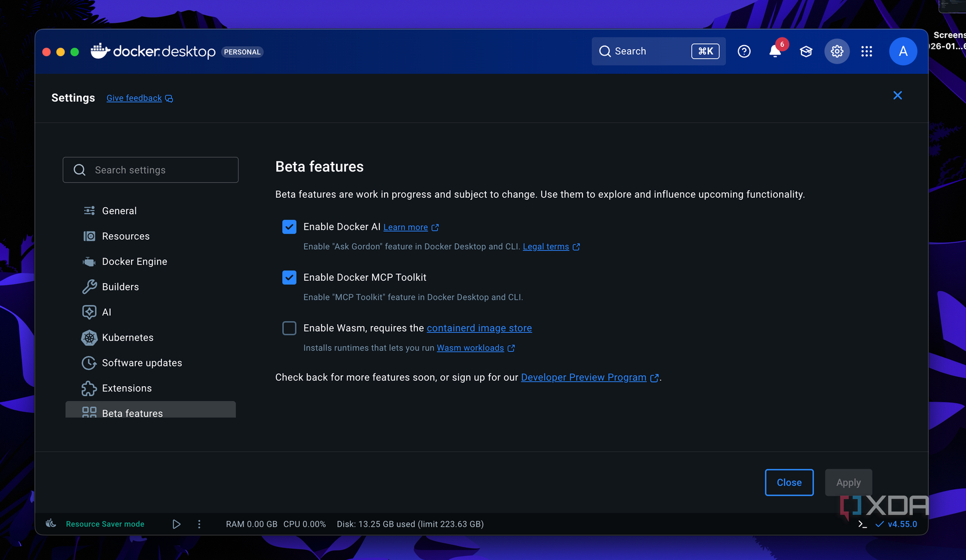
Task: Uncheck Enable Docker AI
Action: 289,227
